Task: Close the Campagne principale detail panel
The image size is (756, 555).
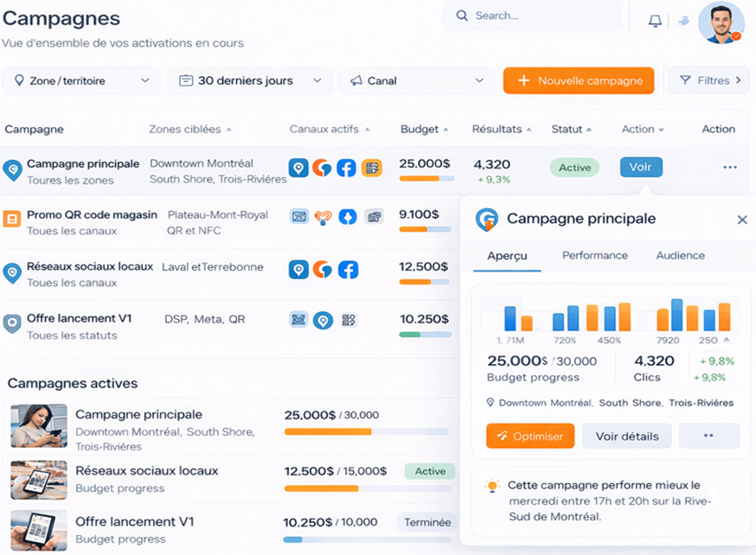Action: point(741,220)
